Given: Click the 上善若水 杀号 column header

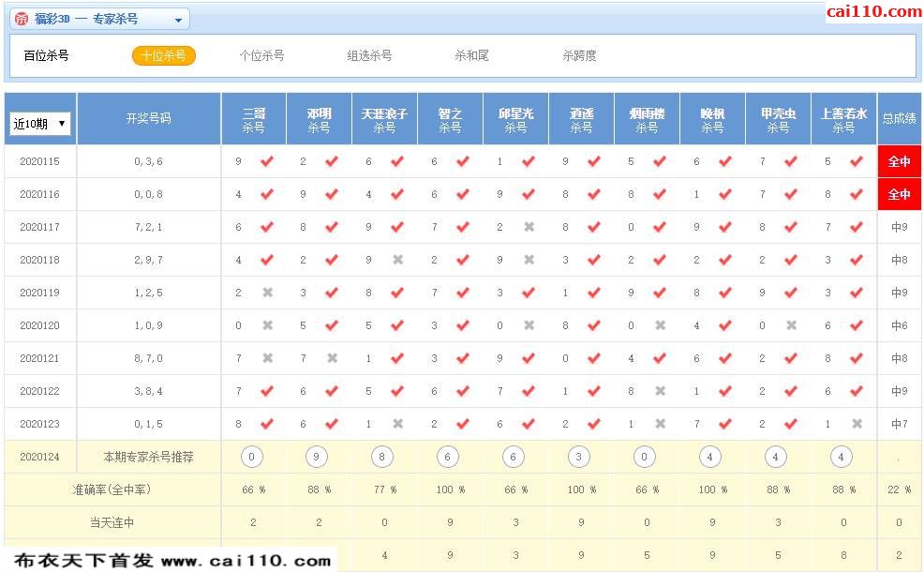Looking at the screenshot, I should [x=843, y=120].
